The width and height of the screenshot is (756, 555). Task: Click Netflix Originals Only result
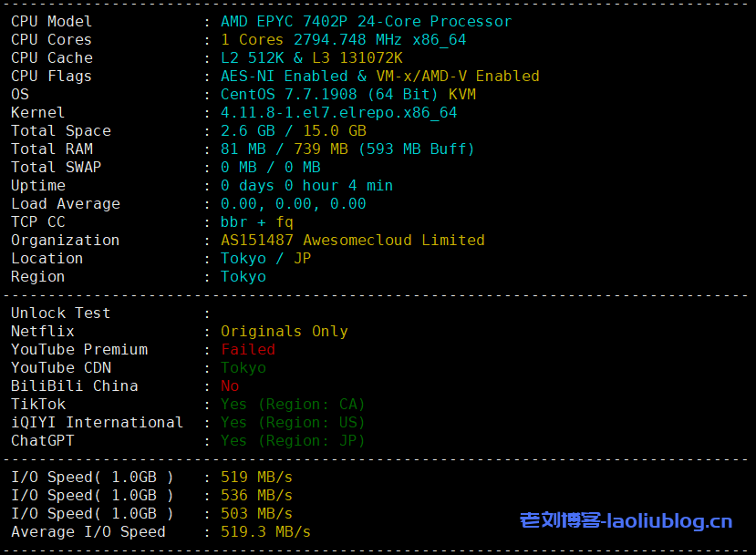[284, 331]
